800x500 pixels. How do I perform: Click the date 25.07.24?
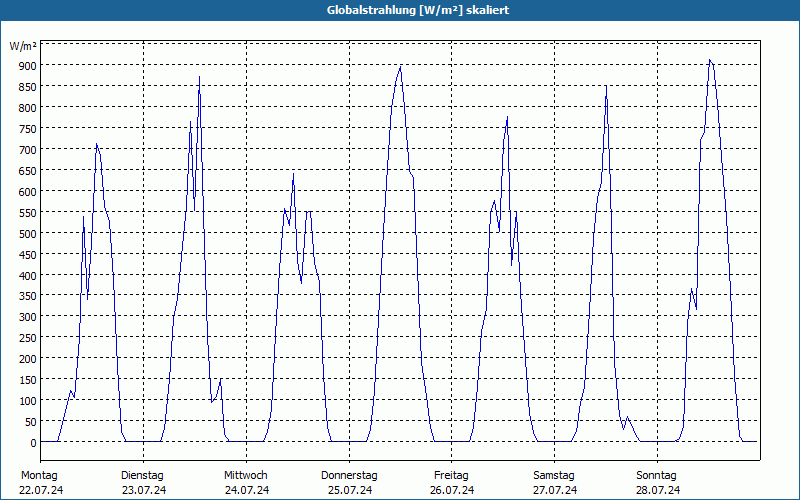(350, 490)
